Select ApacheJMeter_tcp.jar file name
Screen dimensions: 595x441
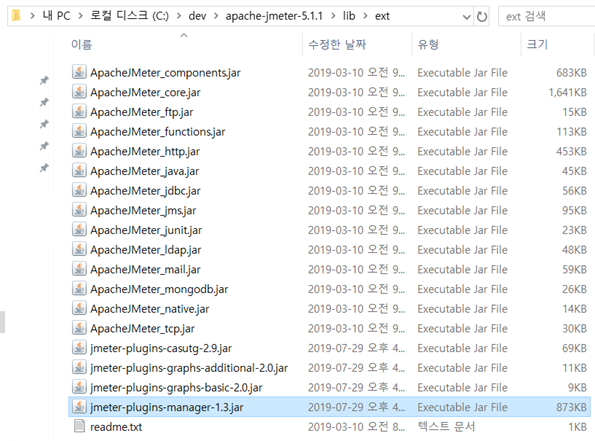(x=142, y=328)
